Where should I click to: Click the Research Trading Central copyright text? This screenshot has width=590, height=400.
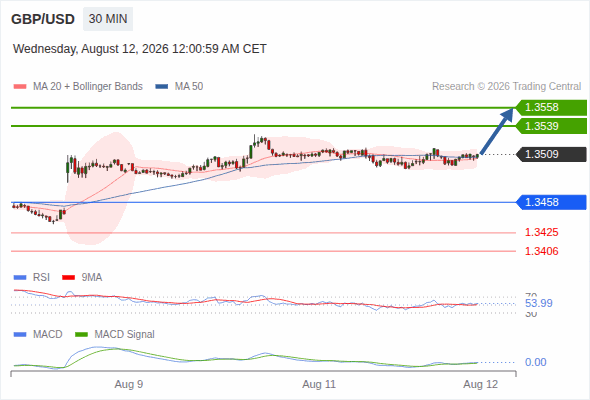pos(506,87)
